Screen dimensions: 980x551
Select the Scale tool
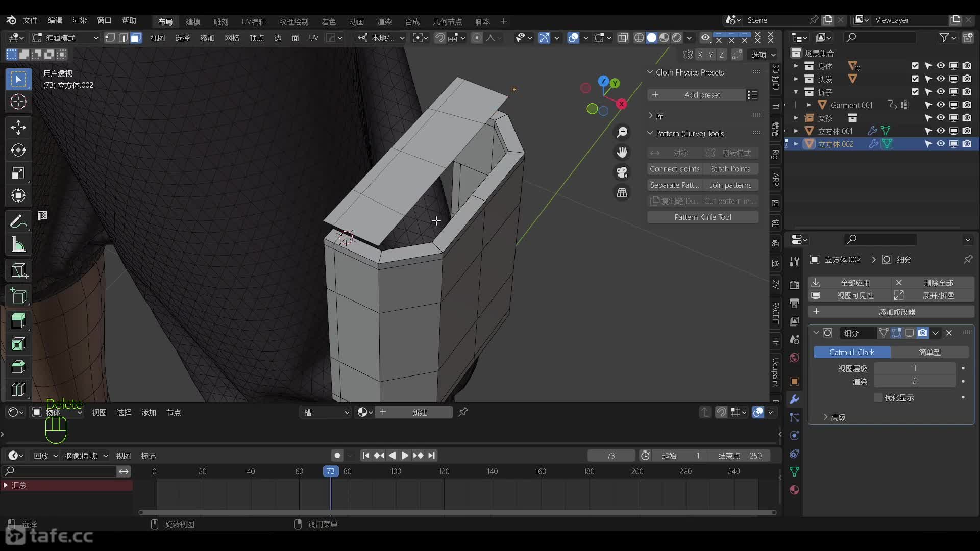(18, 173)
